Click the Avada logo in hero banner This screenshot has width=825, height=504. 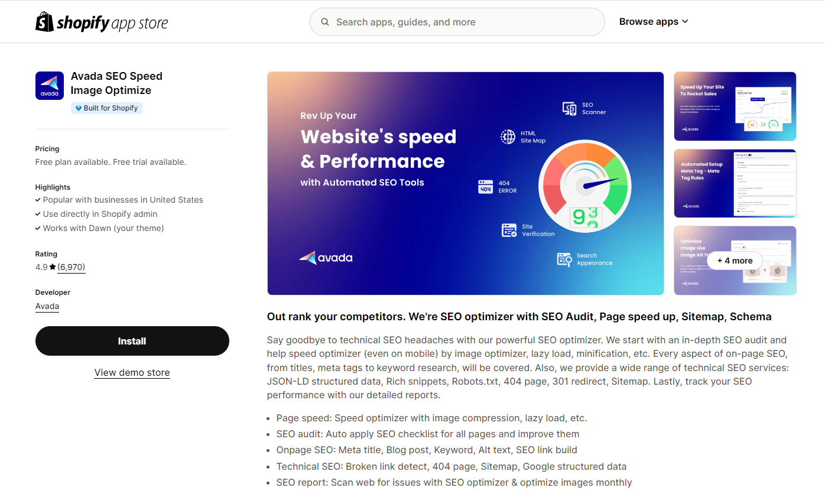click(326, 258)
